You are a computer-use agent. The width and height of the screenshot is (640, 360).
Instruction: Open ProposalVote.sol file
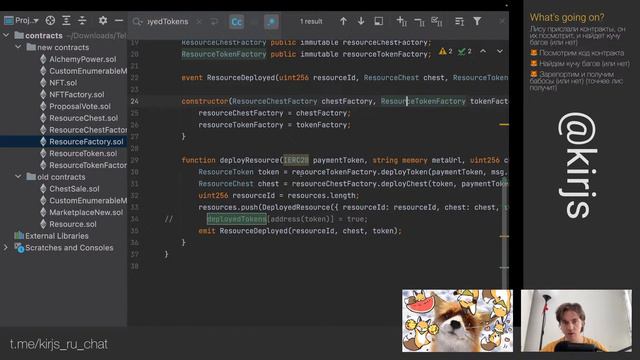[x=80, y=107]
